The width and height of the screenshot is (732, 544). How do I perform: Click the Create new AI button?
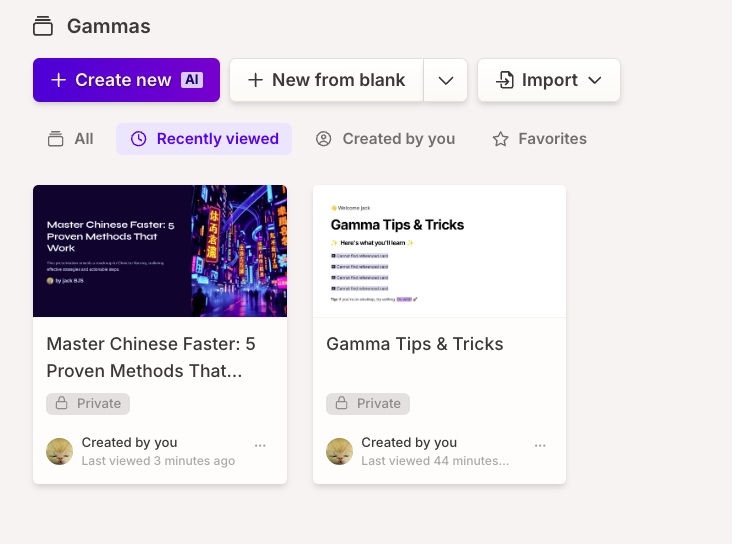tap(127, 80)
